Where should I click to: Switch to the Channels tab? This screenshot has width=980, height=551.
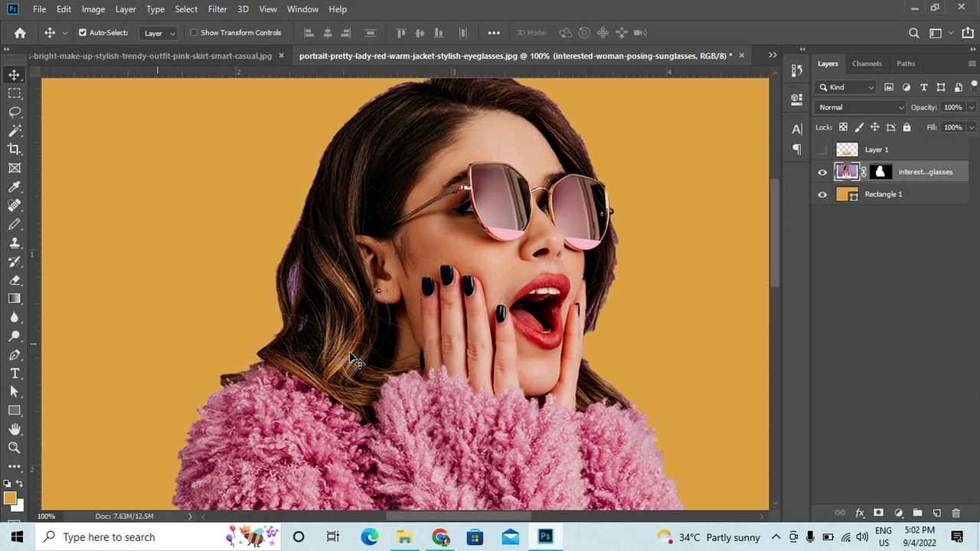[x=867, y=64]
